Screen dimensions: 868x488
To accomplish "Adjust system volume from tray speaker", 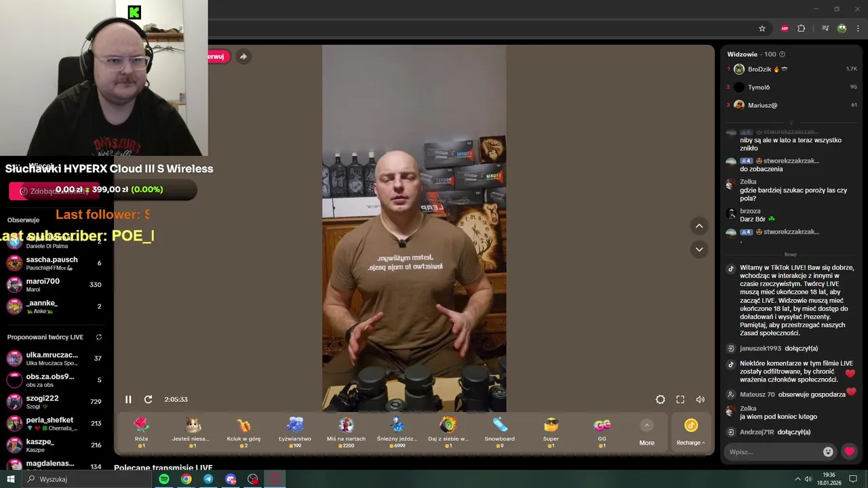I will [809, 479].
